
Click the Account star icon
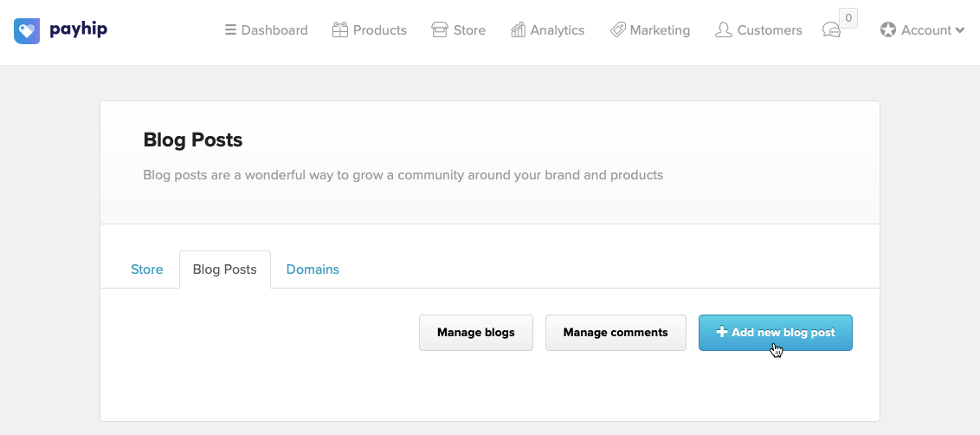point(888,30)
